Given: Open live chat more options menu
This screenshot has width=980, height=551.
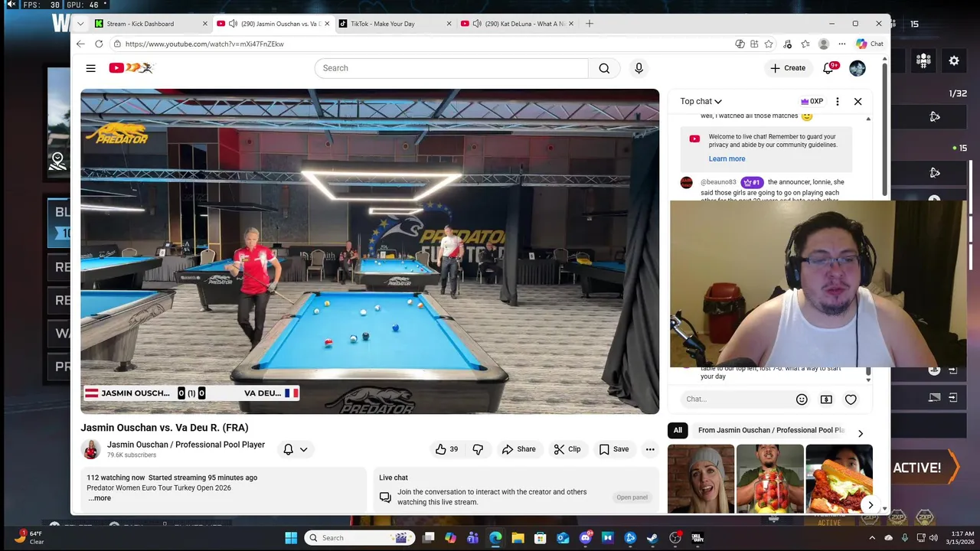Looking at the screenshot, I should tap(837, 101).
